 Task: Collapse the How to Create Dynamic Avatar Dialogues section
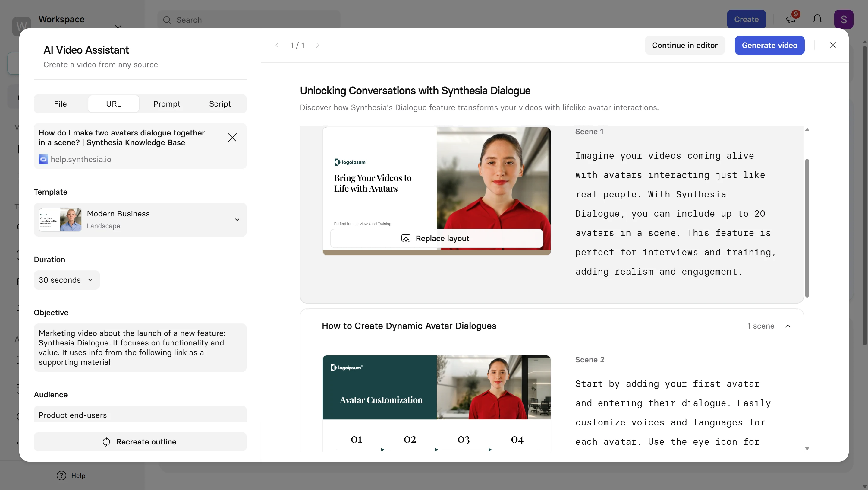click(788, 326)
